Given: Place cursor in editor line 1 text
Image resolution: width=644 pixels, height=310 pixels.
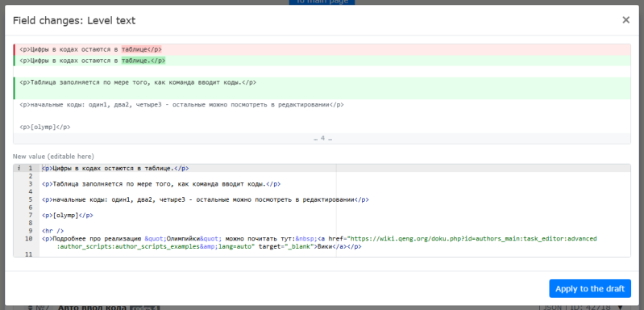Looking at the screenshot, I should coord(115,168).
